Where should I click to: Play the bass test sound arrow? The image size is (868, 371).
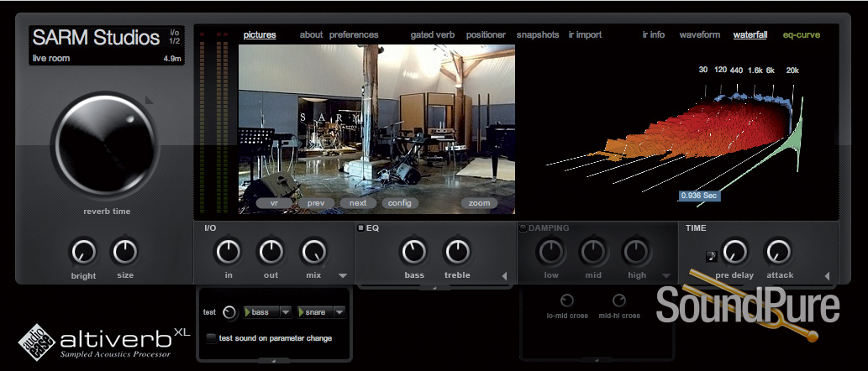[x=247, y=312]
